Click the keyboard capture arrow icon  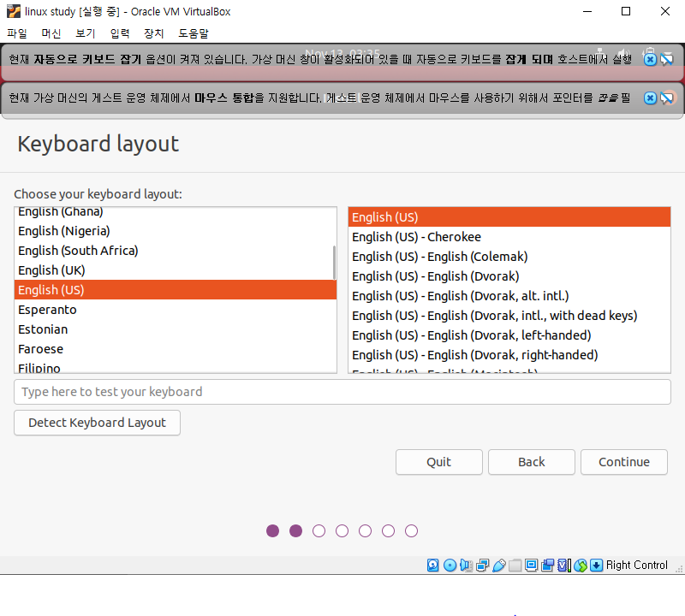tap(596, 565)
